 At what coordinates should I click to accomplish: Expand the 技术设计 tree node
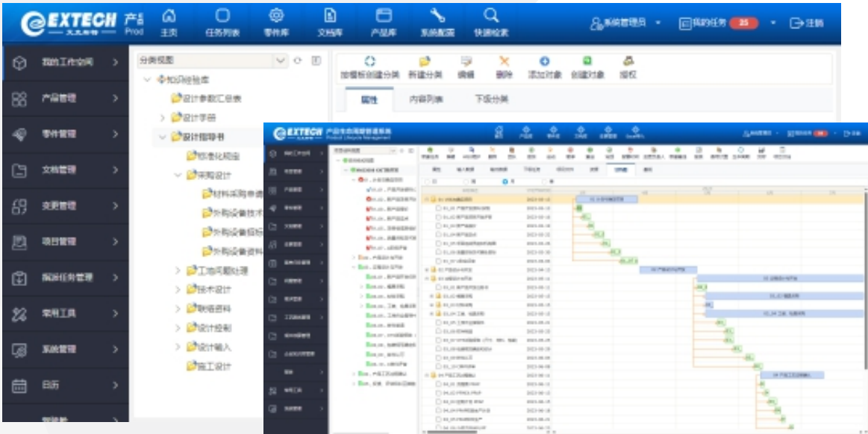tap(178, 290)
